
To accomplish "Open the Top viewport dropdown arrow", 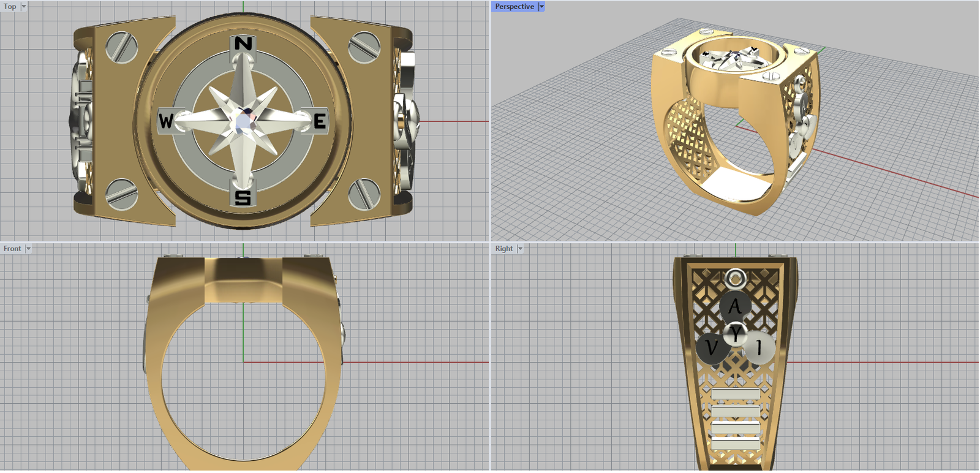I will (x=24, y=7).
